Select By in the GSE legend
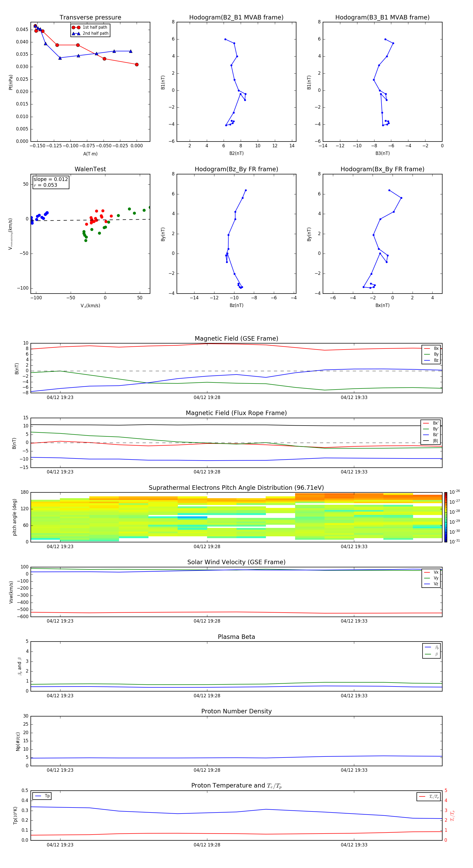473x868 pixels. tap(431, 354)
